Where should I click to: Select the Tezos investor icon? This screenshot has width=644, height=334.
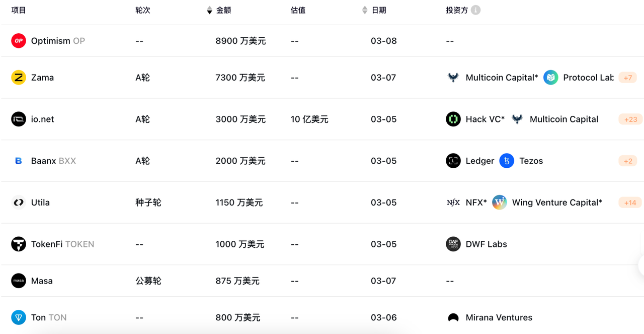(x=507, y=161)
